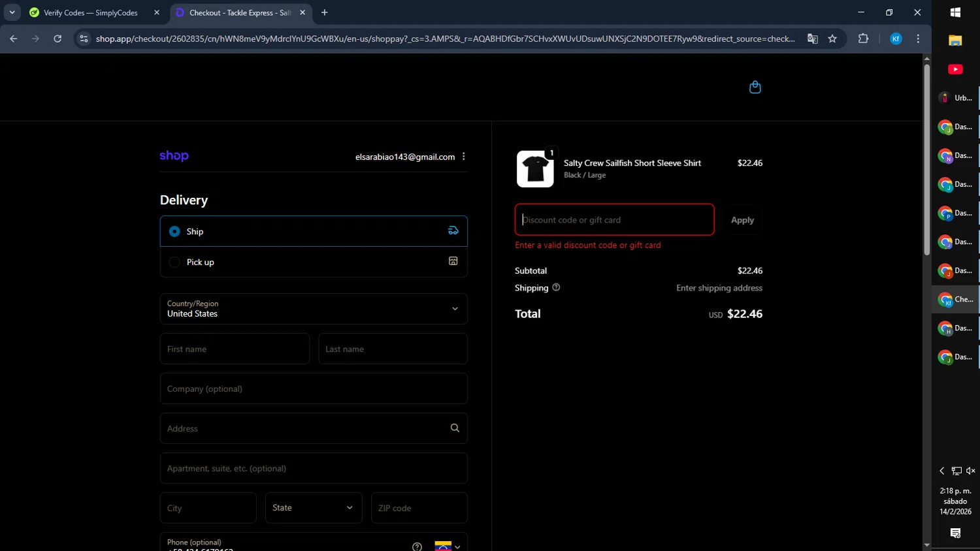Switch to the Checkout - Tackle Express tab
Viewport: 980px width, 551px height.
pyautogui.click(x=241, y=12)
